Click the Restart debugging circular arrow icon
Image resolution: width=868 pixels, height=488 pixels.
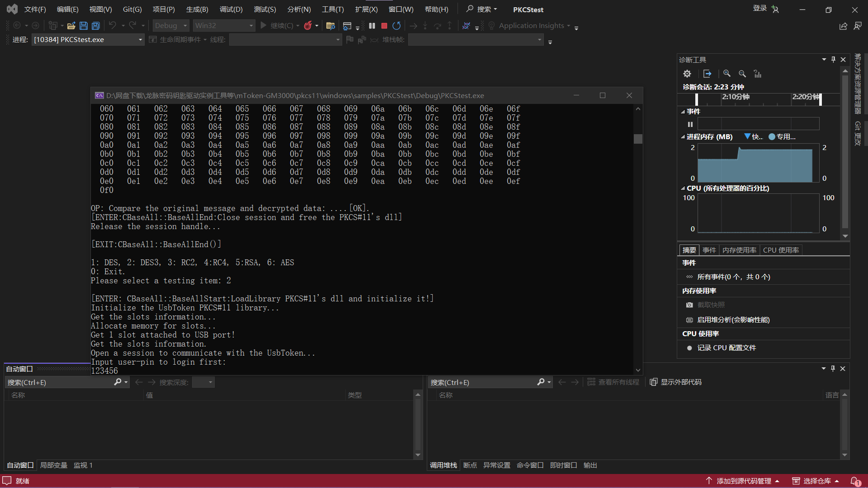(396, 26)
